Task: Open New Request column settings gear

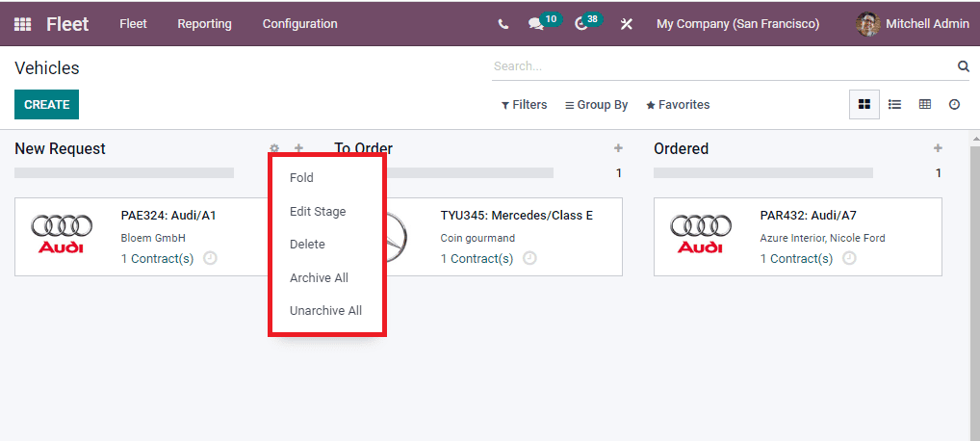Action: tap(274, 148)
